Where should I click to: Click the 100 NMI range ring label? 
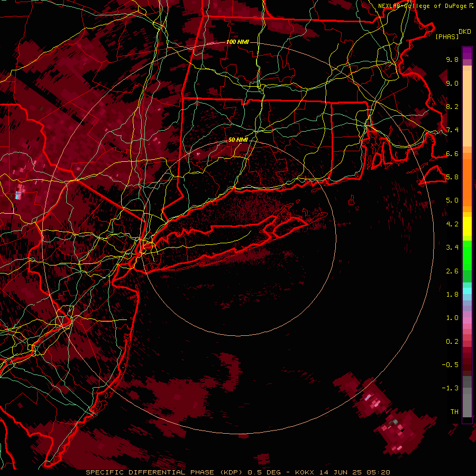click(237, 42)
